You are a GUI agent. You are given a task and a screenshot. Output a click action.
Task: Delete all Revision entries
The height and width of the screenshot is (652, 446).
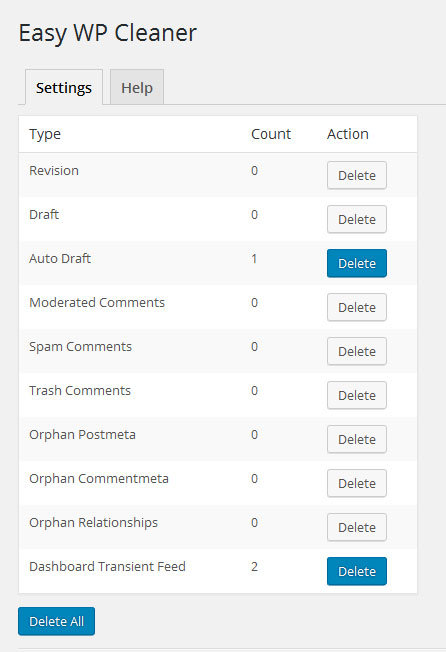coord(357,175)
